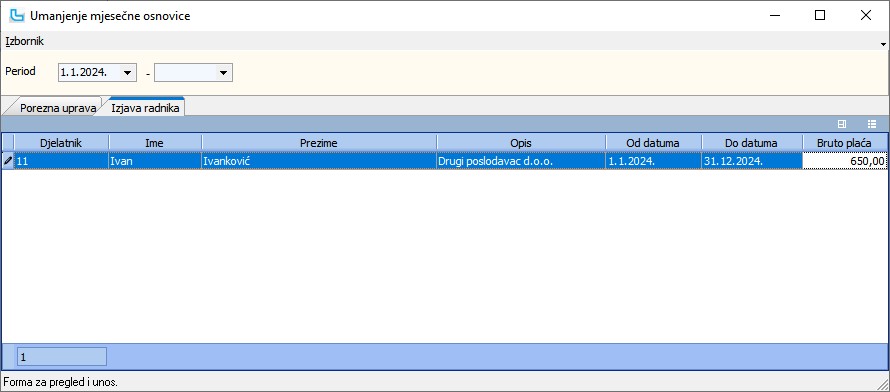Image resolution: width=890 pixels, height=392 pixels.
Task: Open the Period start date dropdown
Action: coord(128,73)
